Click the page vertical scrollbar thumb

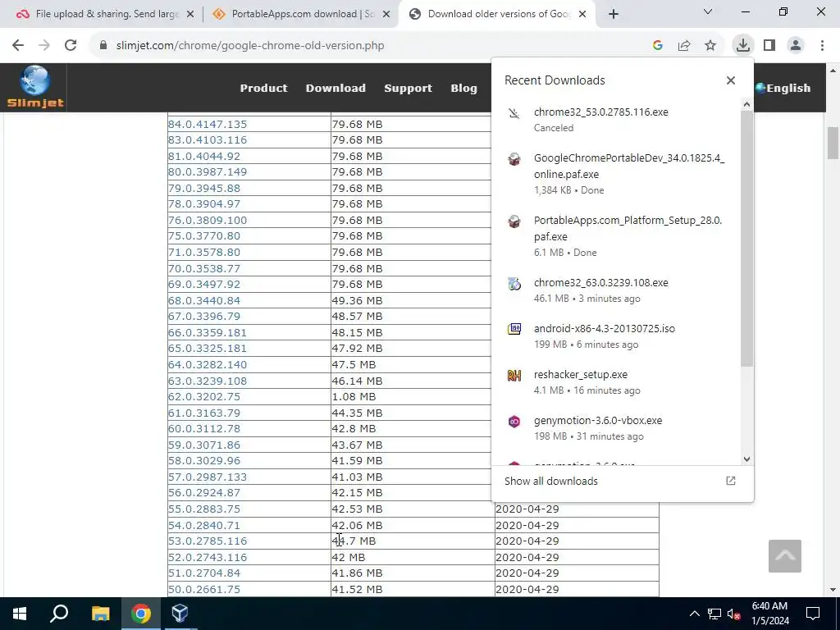pos(833,143)
